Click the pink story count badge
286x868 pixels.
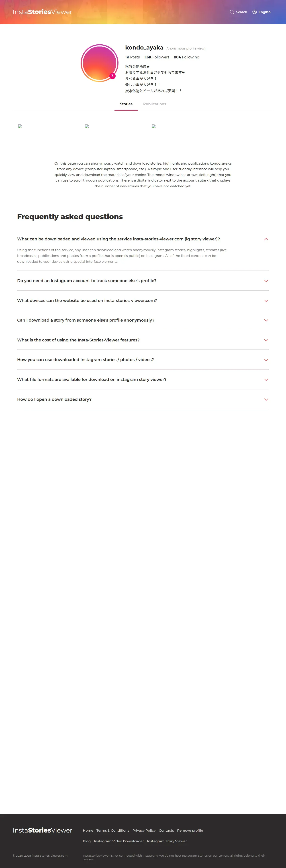tap(112, 76)
